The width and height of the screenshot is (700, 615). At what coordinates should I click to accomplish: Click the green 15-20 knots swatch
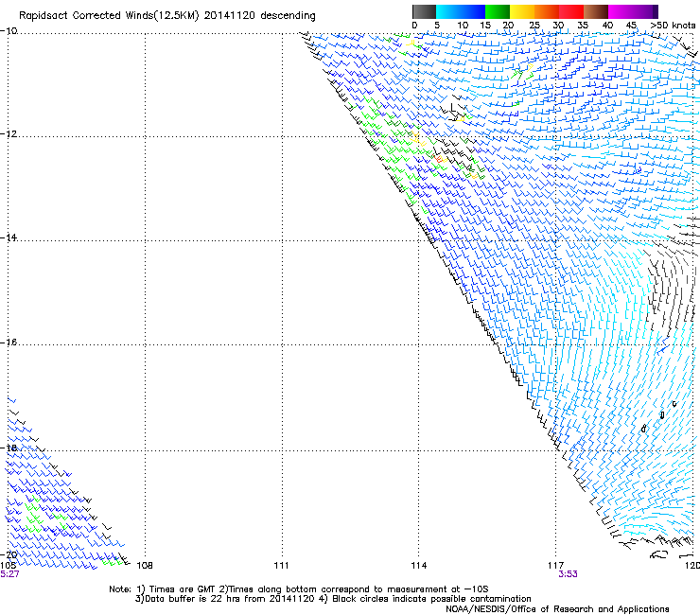(x=498, y=11)
